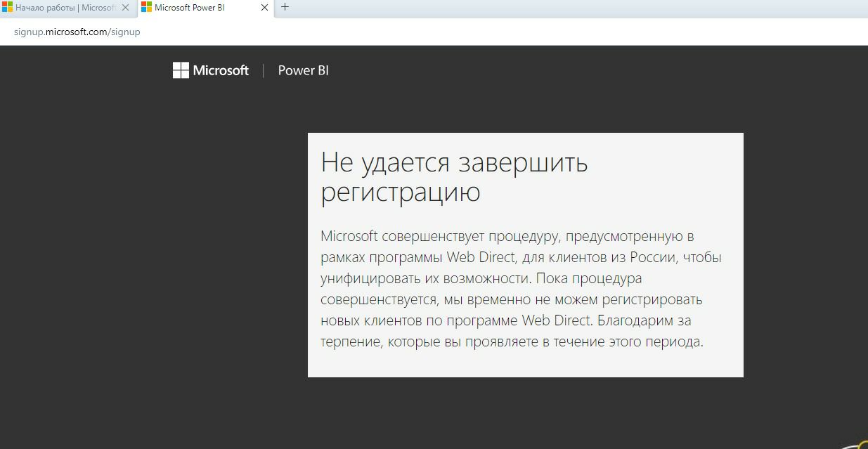The height and width of the screenshot is (449, 868).
Task: Close the 'Начало работы' tab
Action: click(126, 8)
